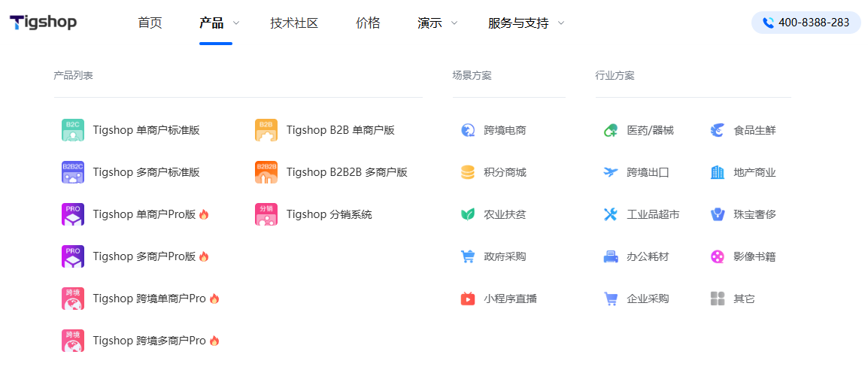The height and width of the screenshot is (391, 868).
Task: Click the orange B2B icon for 单商户版
Action: (266, 130)
